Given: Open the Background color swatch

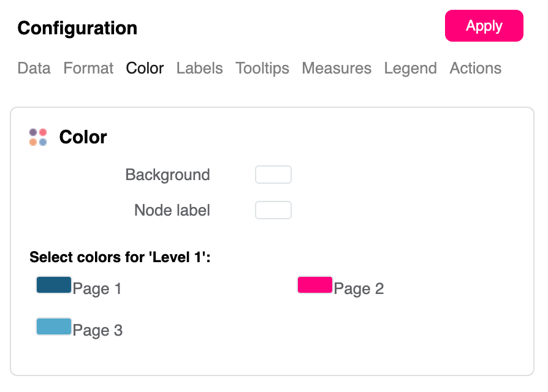Looking at the screenshot, I should (273, 175).
